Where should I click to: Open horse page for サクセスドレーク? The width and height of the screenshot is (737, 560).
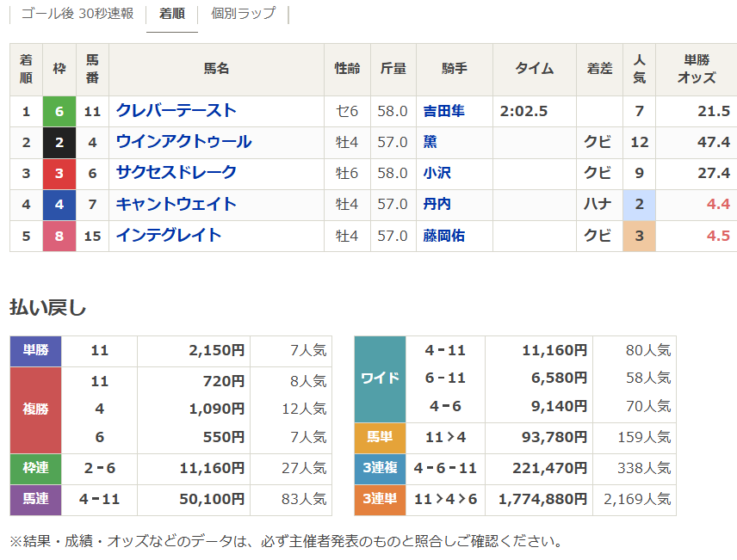point(177,173)
